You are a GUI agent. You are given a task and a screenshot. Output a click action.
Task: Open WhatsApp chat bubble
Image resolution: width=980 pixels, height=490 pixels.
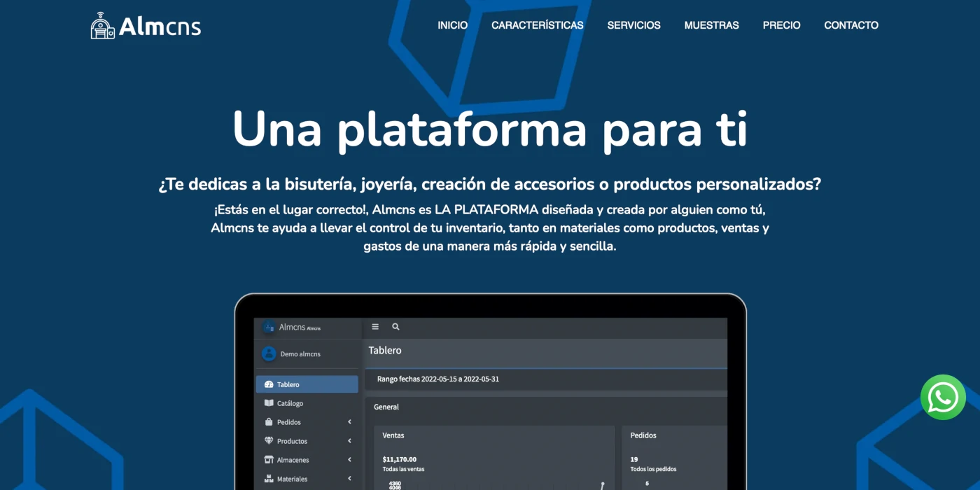943,398
